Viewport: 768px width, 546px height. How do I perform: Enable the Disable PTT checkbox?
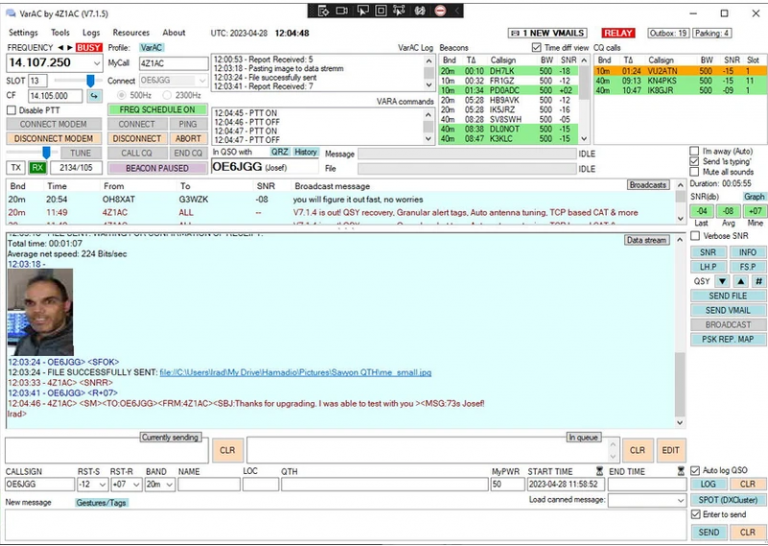click(x=13, y=110)
